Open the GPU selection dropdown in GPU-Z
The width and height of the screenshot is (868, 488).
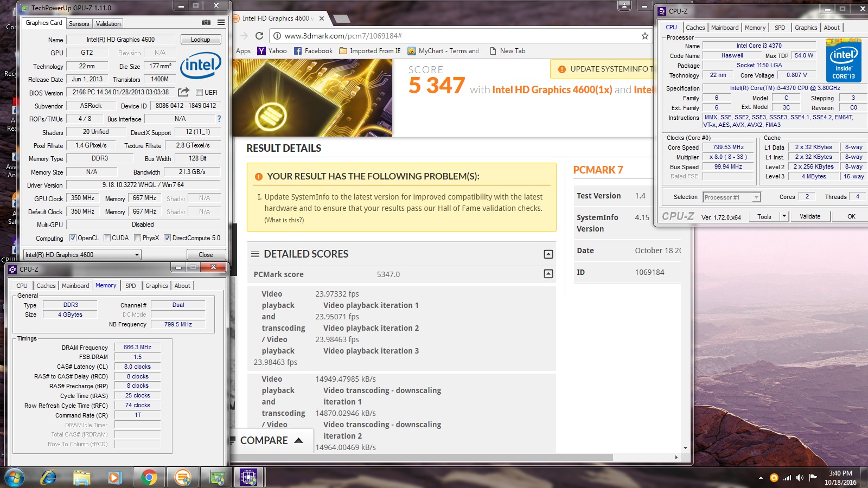tap(82, 255)
